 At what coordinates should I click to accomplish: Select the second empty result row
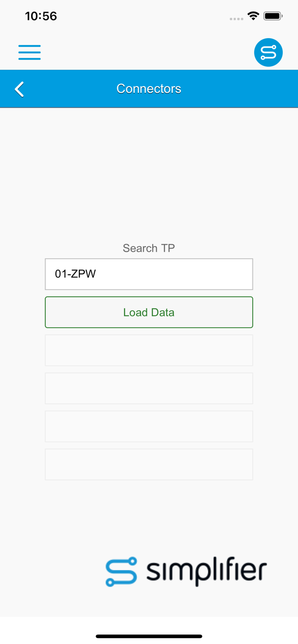(x=149, y=388)
